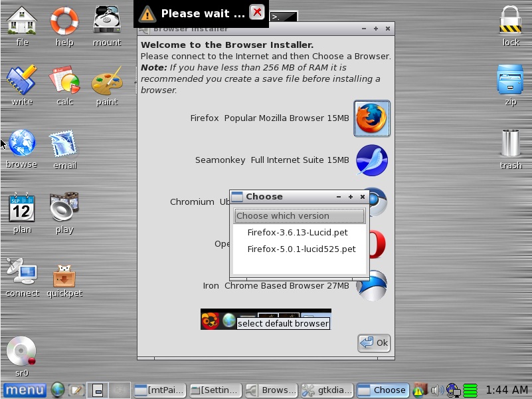
Task: Click the terminal icon behind Please wait popup
Action: [x=284, y=16]
